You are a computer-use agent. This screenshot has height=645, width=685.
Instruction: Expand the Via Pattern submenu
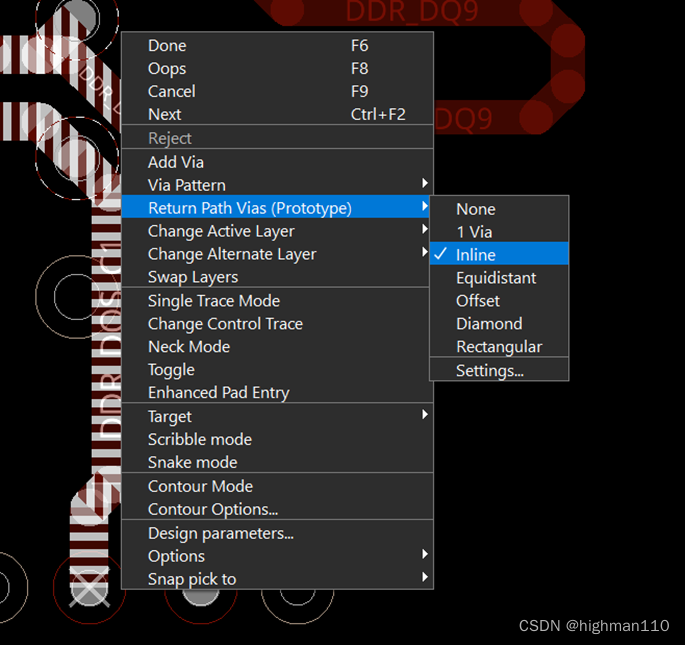[x=187, y=185]
